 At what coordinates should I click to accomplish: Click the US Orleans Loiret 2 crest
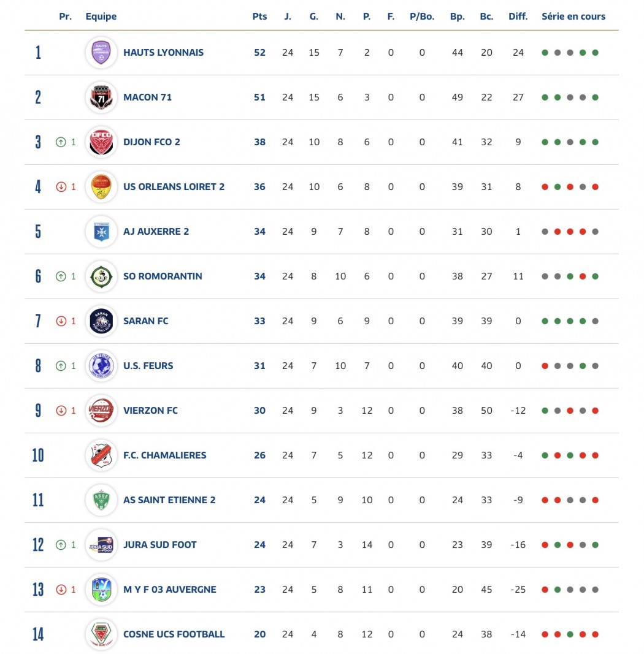[x=101, y=187]
